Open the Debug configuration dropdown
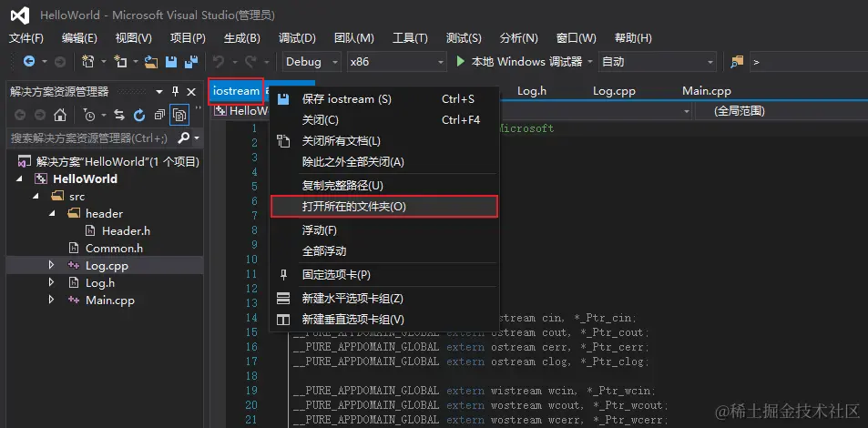 (x=311, y=62)
